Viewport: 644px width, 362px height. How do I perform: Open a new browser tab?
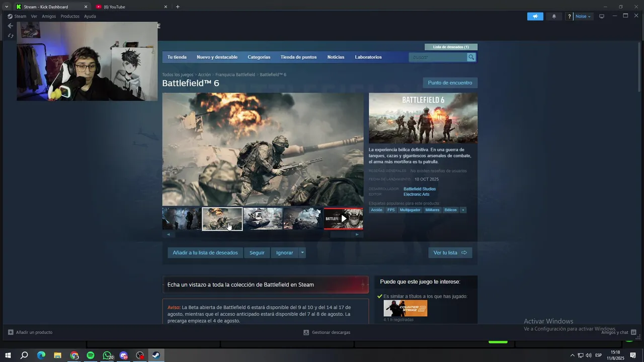[x=178, y=7]
